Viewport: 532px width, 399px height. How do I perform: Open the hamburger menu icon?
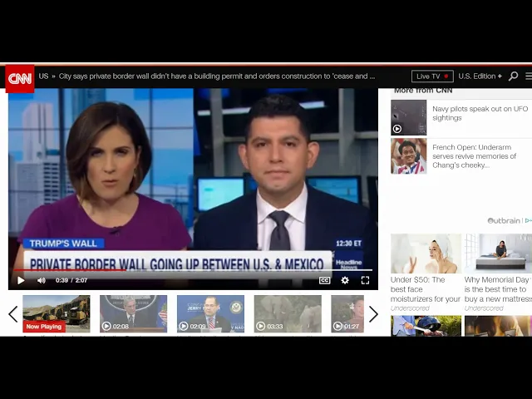click(529, 76)
